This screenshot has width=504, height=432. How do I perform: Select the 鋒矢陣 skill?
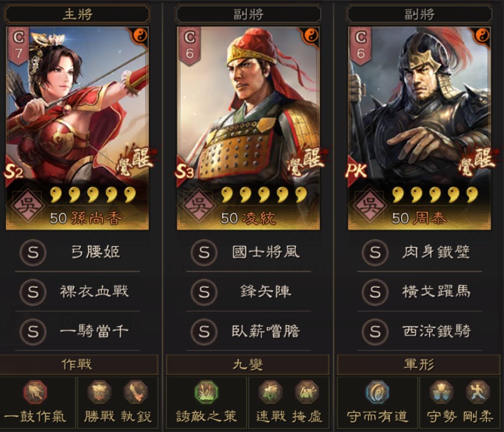pos(248,292)
